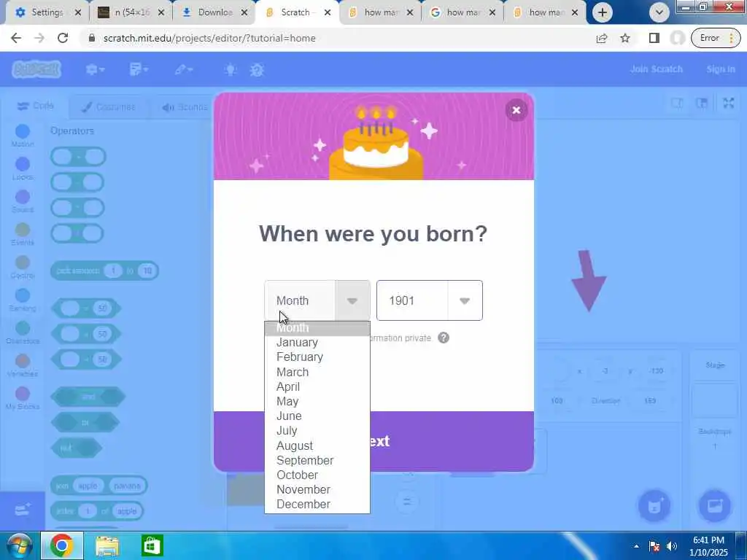
Task: Collapse the Month dropdown arrow
Action: [352, 300]
